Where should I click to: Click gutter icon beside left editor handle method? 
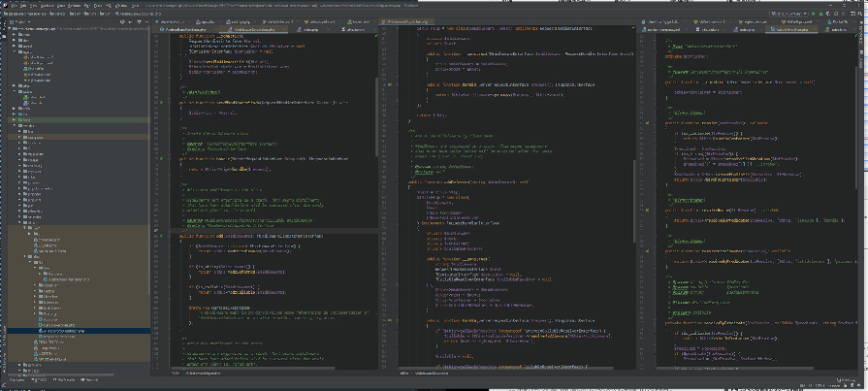point(162,158)
